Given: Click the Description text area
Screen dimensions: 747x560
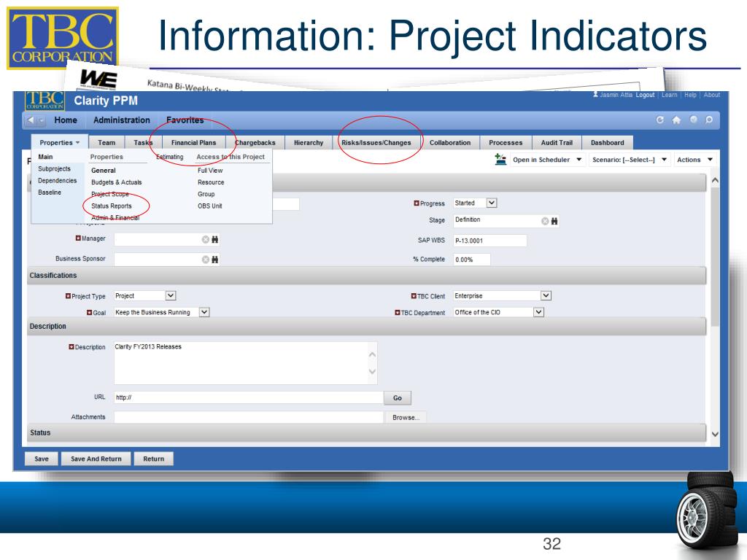Looking at the screenshot, I should 245,363.
